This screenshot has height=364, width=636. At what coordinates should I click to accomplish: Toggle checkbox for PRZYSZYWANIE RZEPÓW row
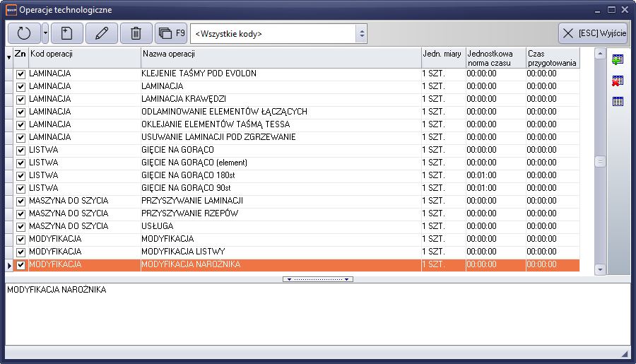point(20,213)
